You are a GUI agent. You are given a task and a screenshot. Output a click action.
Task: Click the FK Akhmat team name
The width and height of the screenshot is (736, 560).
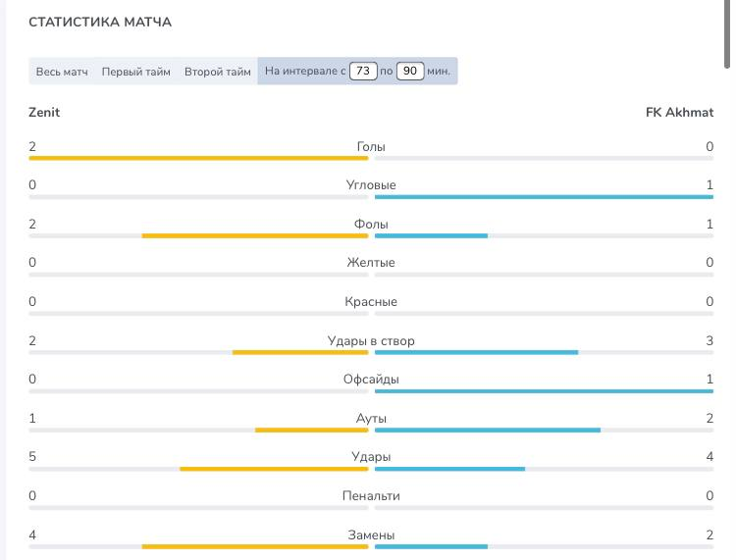tap(679, 112)
